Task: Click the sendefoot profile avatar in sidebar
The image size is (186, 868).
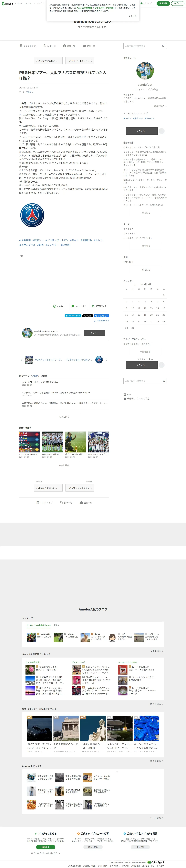Action: 145,71
